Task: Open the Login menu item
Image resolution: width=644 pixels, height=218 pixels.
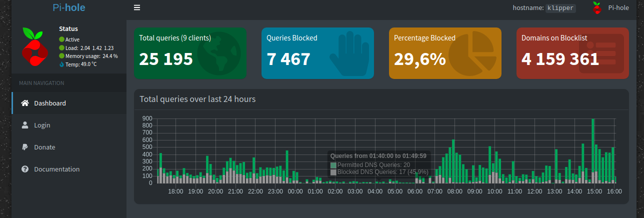Action: pos(42,125)
